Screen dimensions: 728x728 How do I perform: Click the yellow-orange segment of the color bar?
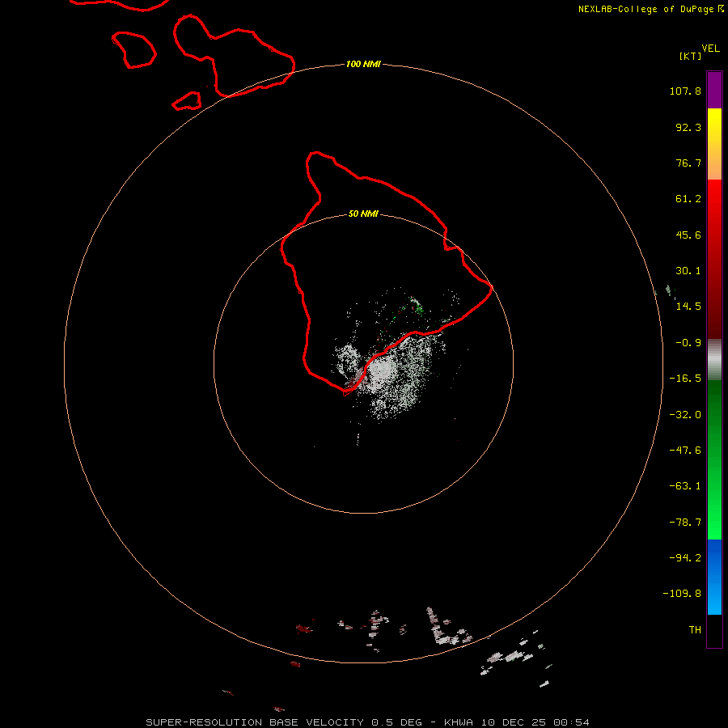tap(714, 144)
